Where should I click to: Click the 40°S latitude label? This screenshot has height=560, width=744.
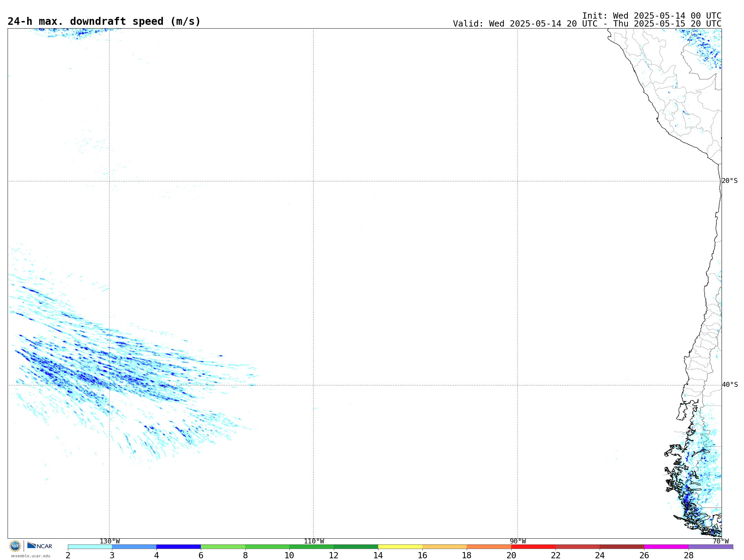point(730,385)
